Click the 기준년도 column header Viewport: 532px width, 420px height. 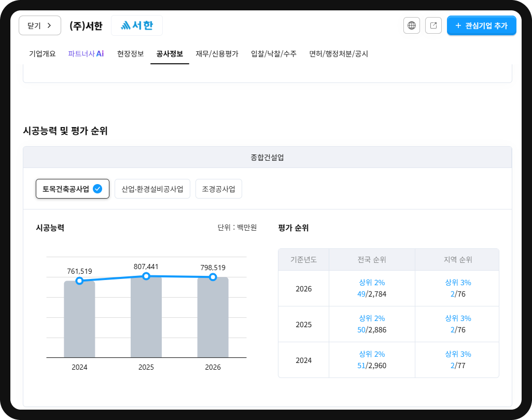pyautogui.click(x=304, y=260)
